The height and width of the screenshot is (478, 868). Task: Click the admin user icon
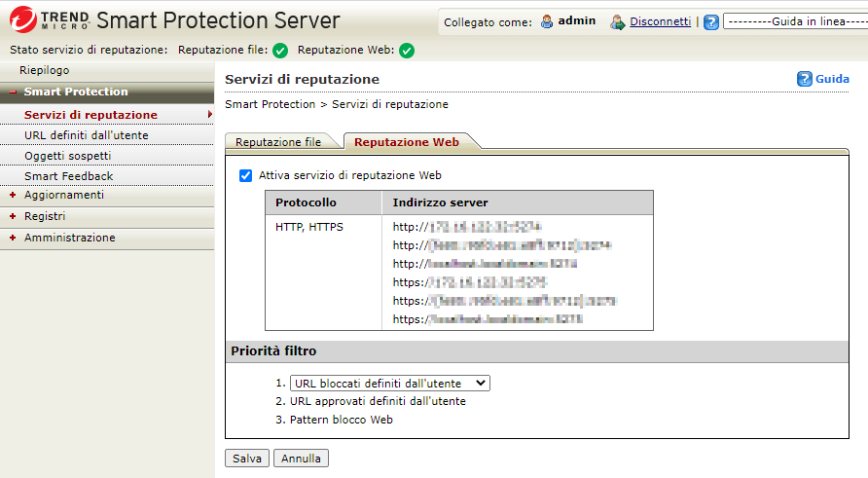coord(547,21)
